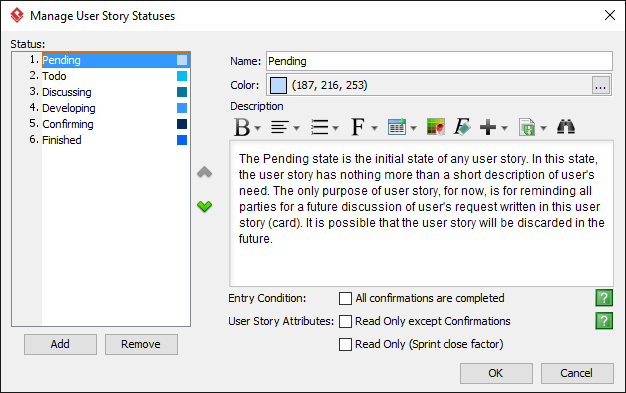Click the light blue Color field swatch
This screenshot has width=626, height=393.
click(x=278, y=85)
